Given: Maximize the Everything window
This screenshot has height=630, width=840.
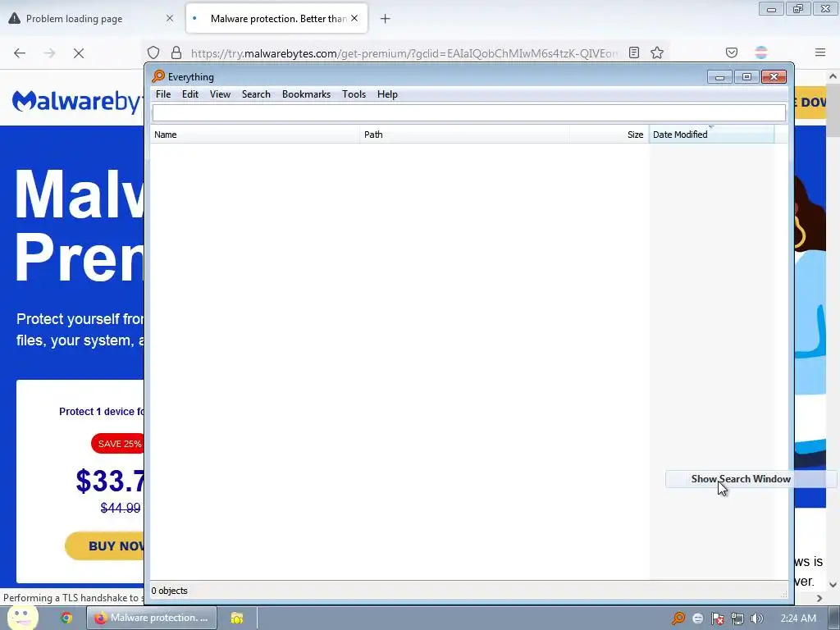Looking at the screenshot, I should point(746,77).
